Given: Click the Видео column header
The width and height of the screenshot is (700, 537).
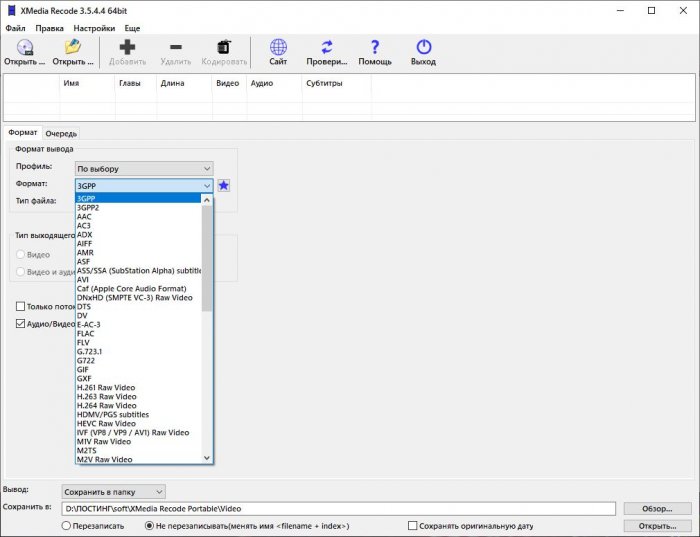Looking at the screenshot, I should (229, 83).
